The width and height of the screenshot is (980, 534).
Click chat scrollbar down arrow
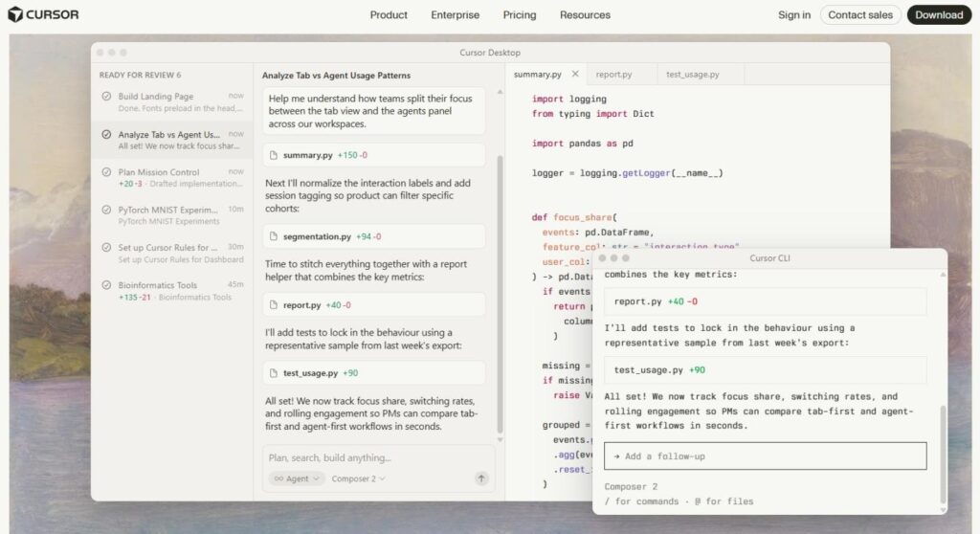tap(500, 440)
